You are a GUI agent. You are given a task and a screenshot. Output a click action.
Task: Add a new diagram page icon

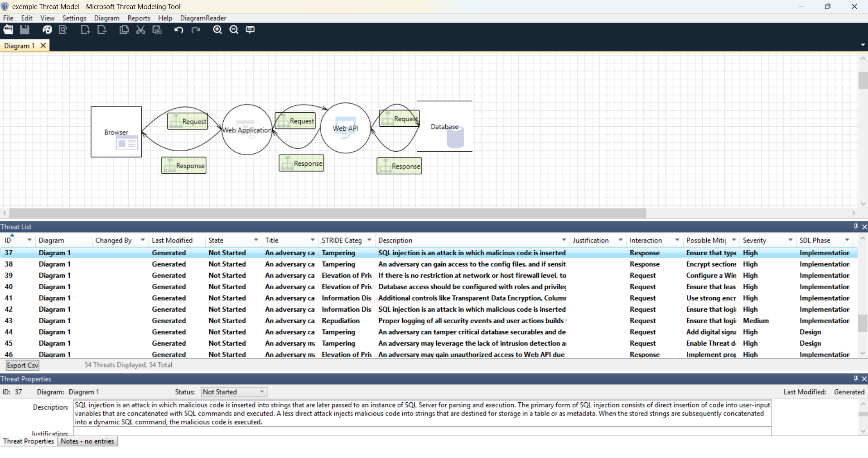click(x=85, y=30)
